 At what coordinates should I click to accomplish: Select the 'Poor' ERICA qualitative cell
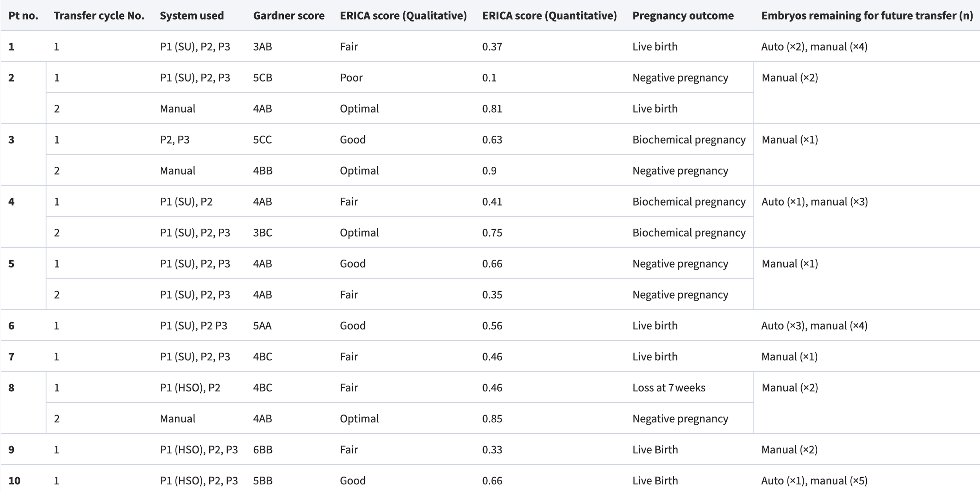[351, 78]
